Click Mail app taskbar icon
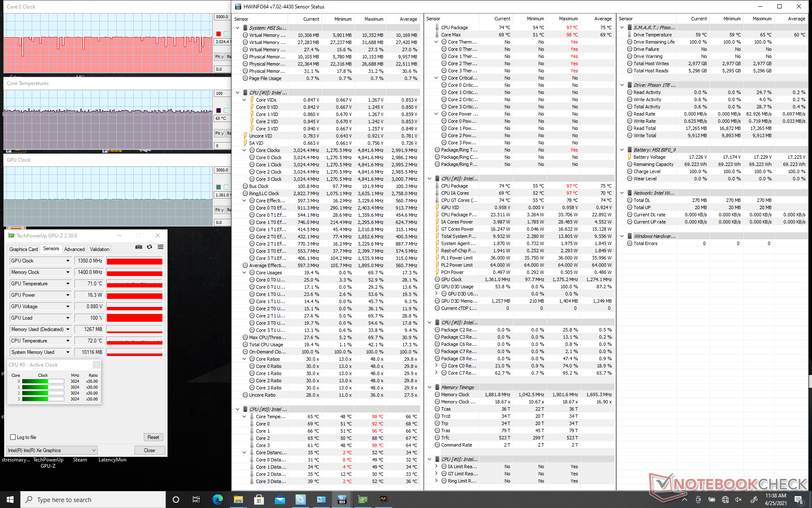The image size is (812, 508). click(280, 500)
